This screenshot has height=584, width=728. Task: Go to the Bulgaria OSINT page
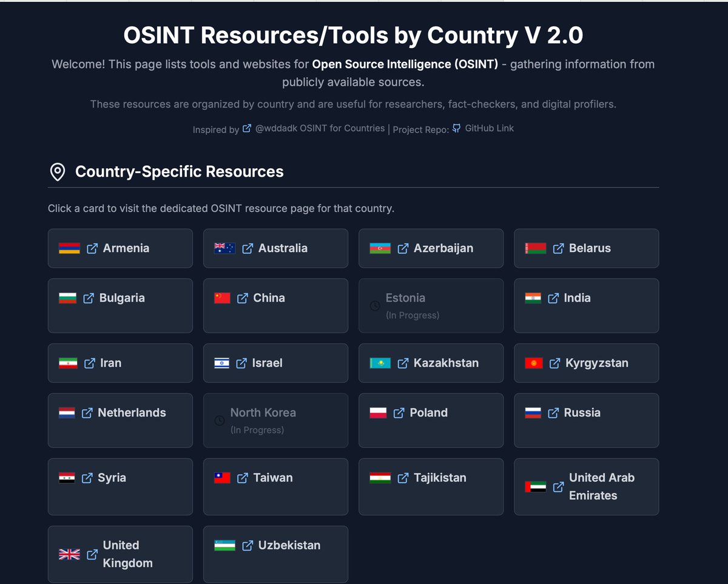click(x=120, y=305)
